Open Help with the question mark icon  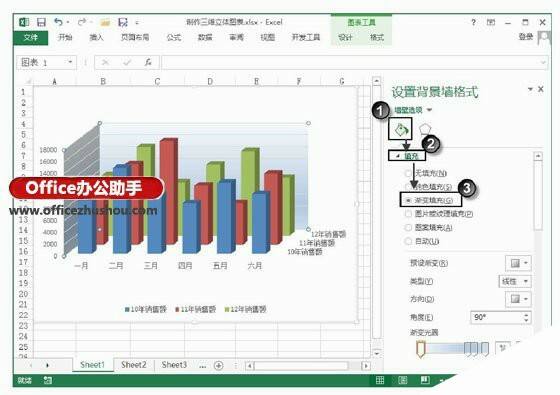pos(473,22)
